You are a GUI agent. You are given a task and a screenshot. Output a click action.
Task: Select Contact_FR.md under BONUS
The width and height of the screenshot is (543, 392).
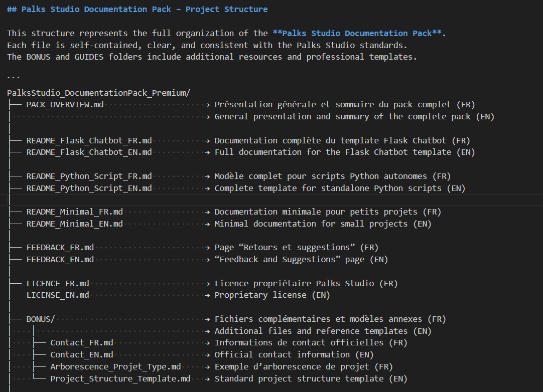[81, 343]
